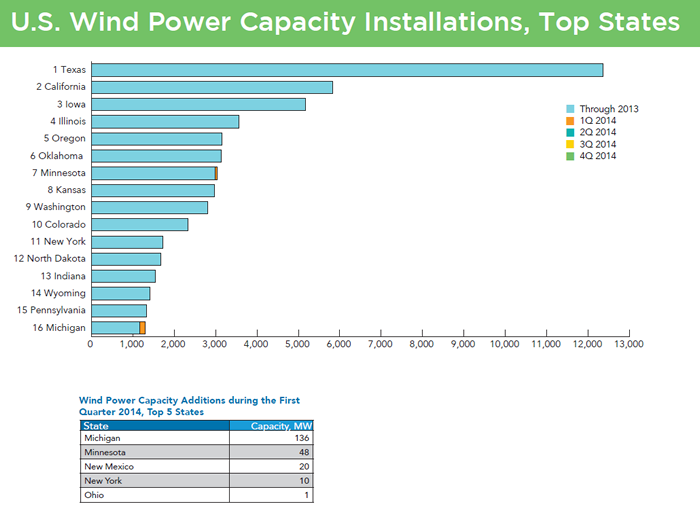Click the '4 Illinois' axis label
Image resolution: width=700 pixels, height=526 pixels.
68,121
